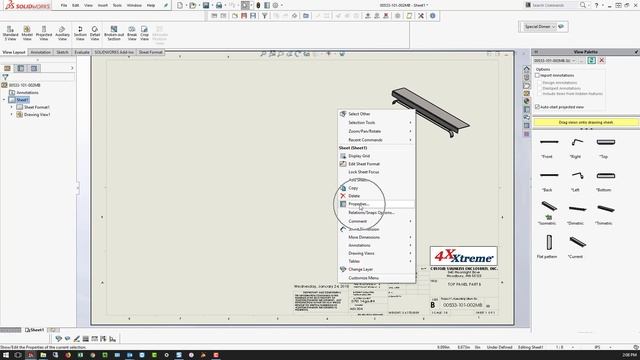Open the Tools menu
Screen dimensions: 640x360
(117, 5)
